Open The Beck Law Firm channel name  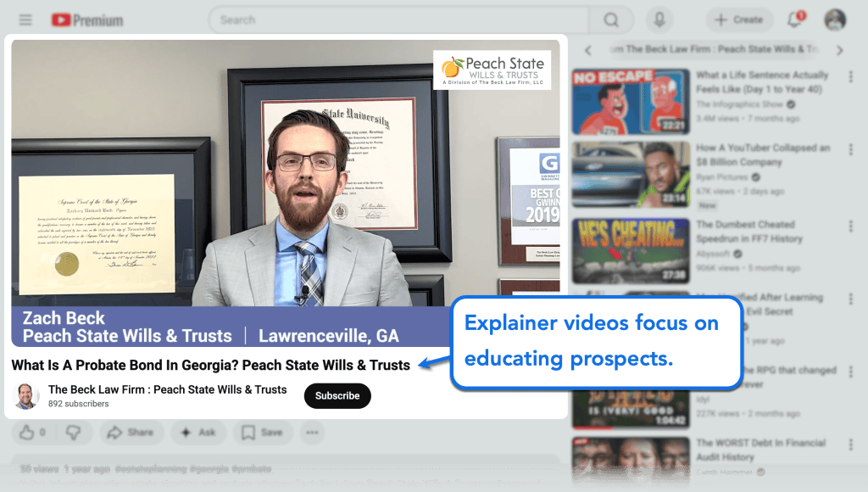[x=167, y=389]
